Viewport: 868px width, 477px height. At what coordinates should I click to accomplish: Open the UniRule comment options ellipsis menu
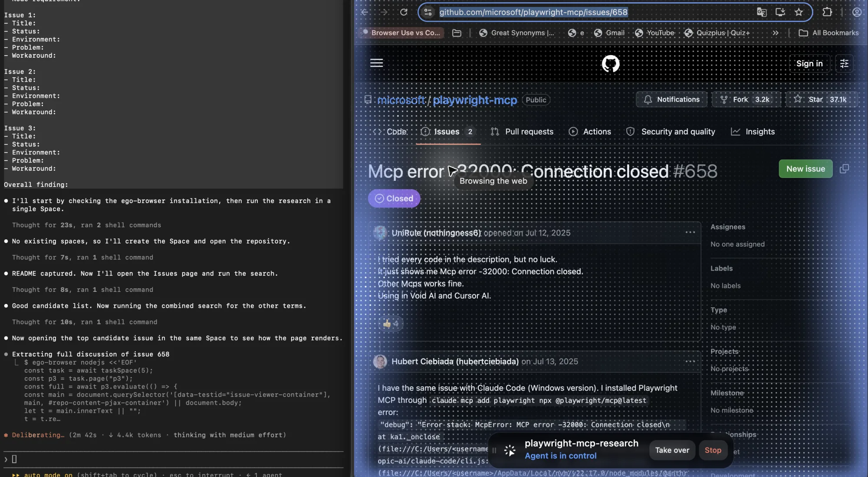[x=690, y=232]
